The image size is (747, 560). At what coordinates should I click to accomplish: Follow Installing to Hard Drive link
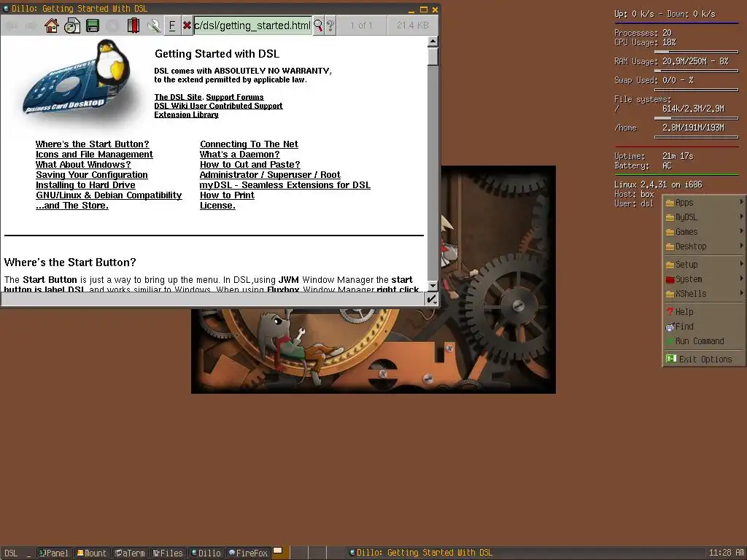86,184
